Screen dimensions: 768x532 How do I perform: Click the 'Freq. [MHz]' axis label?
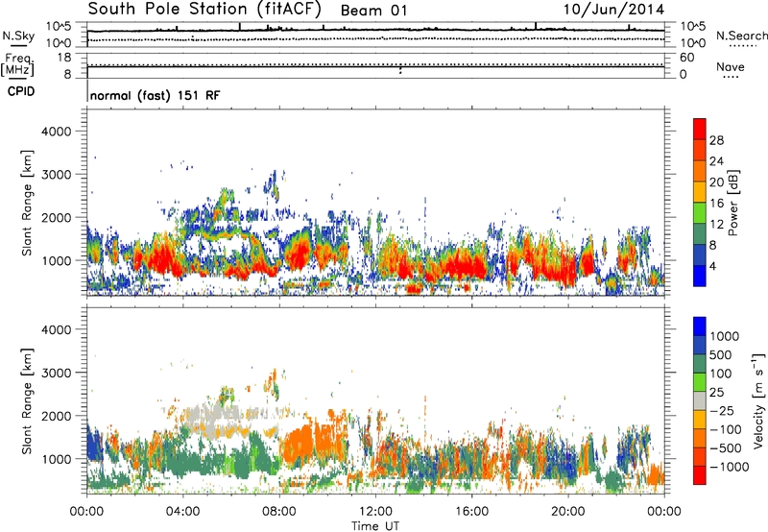(17, 65)
